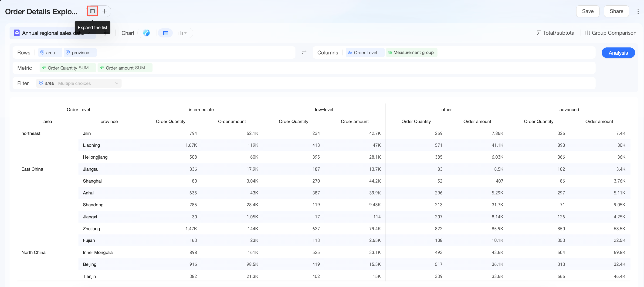Viewport: 644px width, 287px height.
Task: Toggle Group Comparison option
Action: [611, 33]
